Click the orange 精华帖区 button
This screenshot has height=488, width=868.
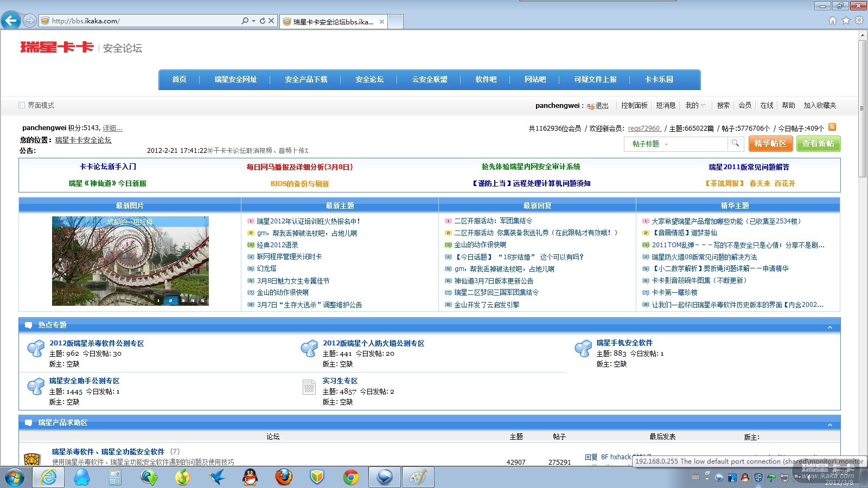coord(770,144)
